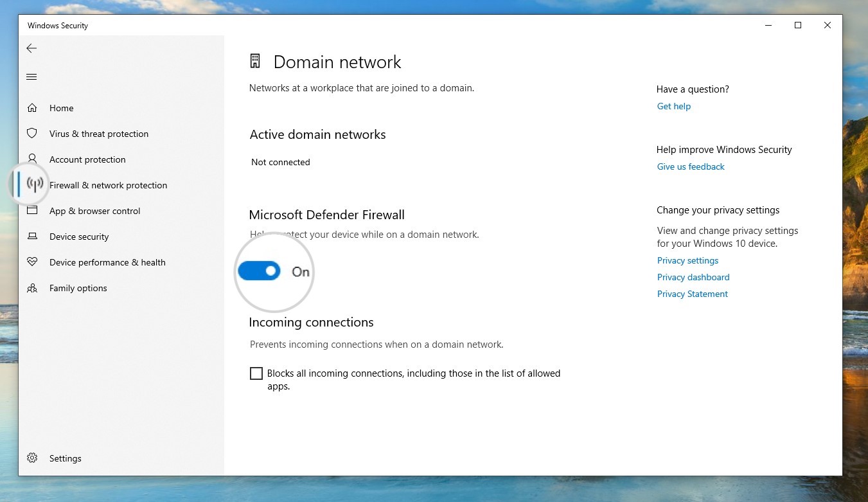Click Change your privacy settings text

point(718,210)
